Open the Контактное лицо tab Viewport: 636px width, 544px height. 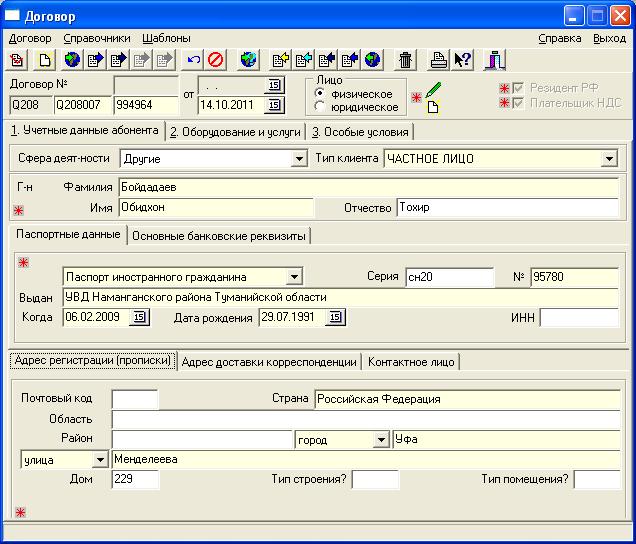pyautogui.click(x=411, y=362)
